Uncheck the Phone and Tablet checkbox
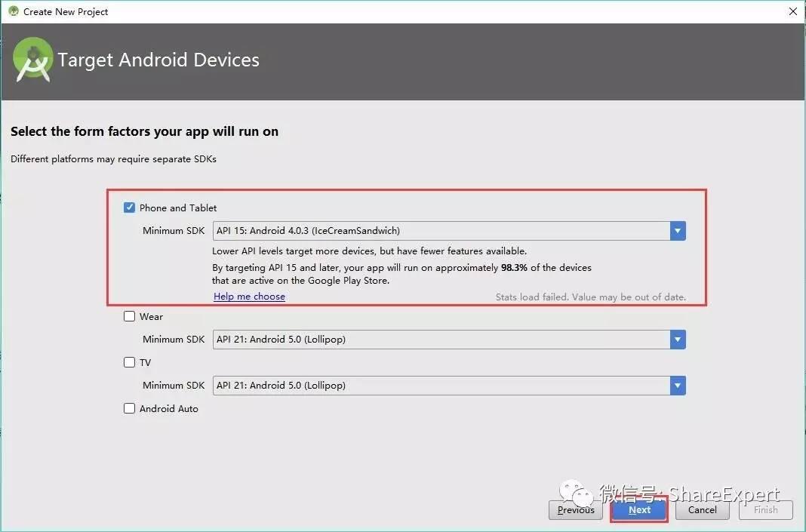The height and width of the screenshot is (532, 806). 130,208
